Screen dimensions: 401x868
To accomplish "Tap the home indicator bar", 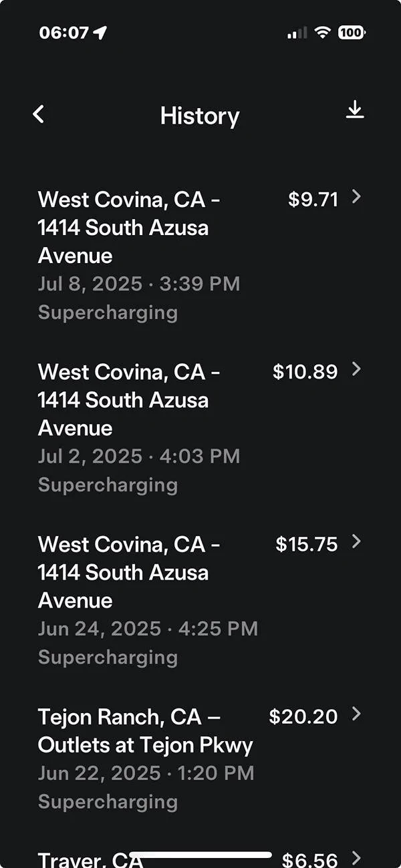I will click(200, 855).
